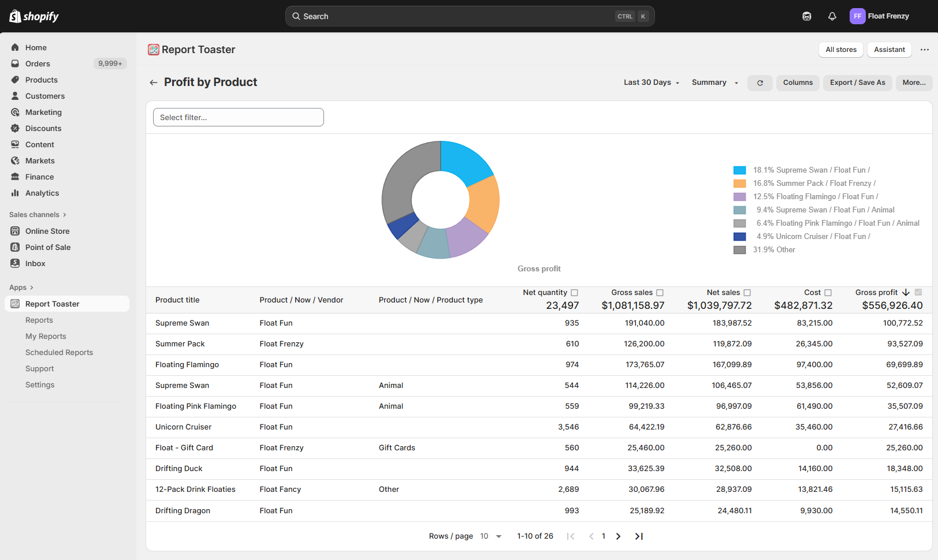
Task: Open Scheduled Reports in the sidebar
Action: tap(59, 352)
